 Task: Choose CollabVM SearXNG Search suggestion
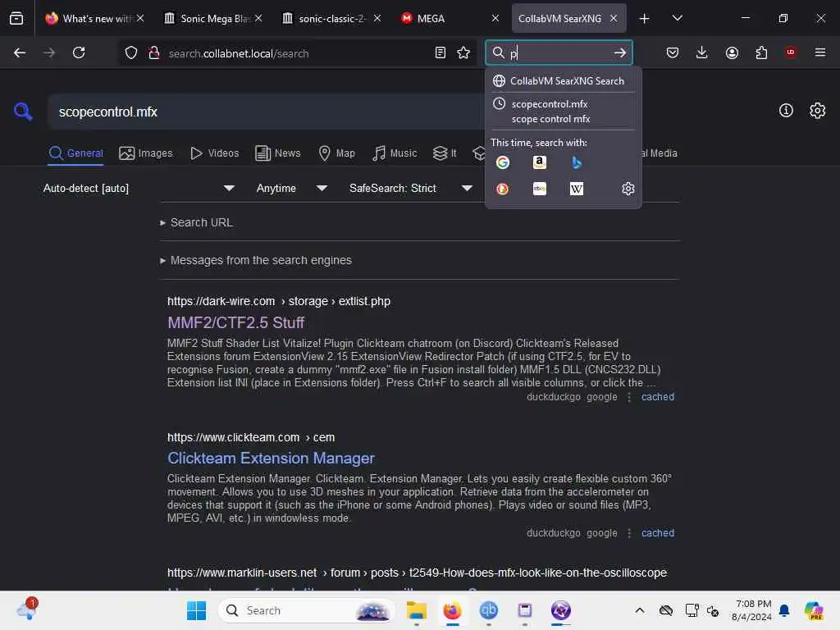point(563,81)
